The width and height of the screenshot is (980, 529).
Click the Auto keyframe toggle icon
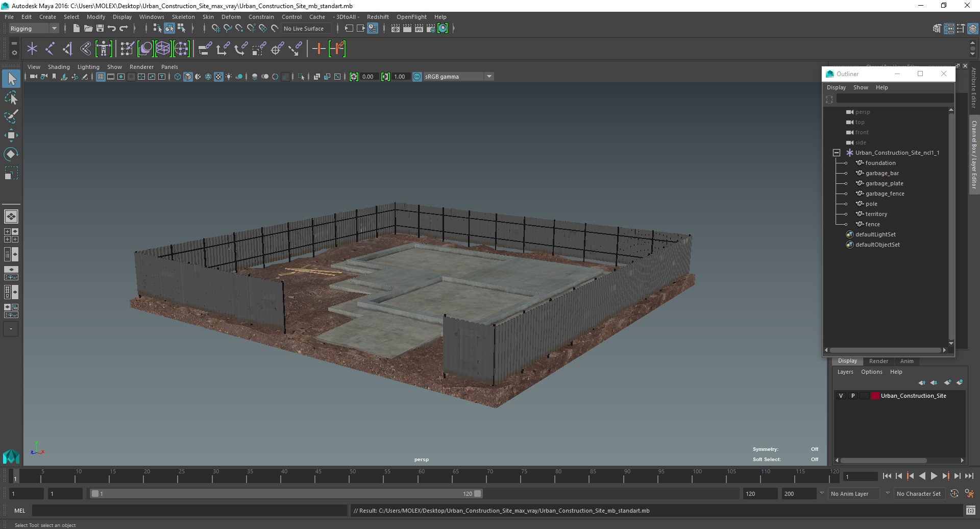click(954, 493)
